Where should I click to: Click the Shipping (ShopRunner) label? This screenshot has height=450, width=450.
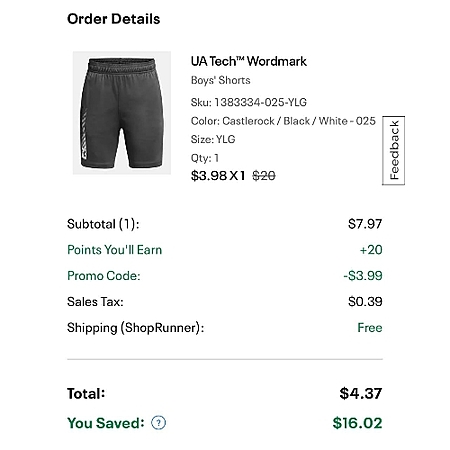(135, 328)
